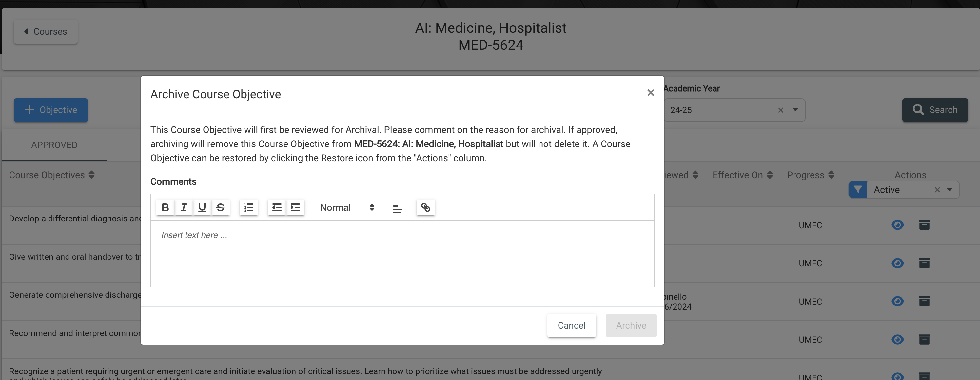Click into the Insert text here field
Image resolution: width=980 pixels, height=380 pixels.
coord(402,253)
